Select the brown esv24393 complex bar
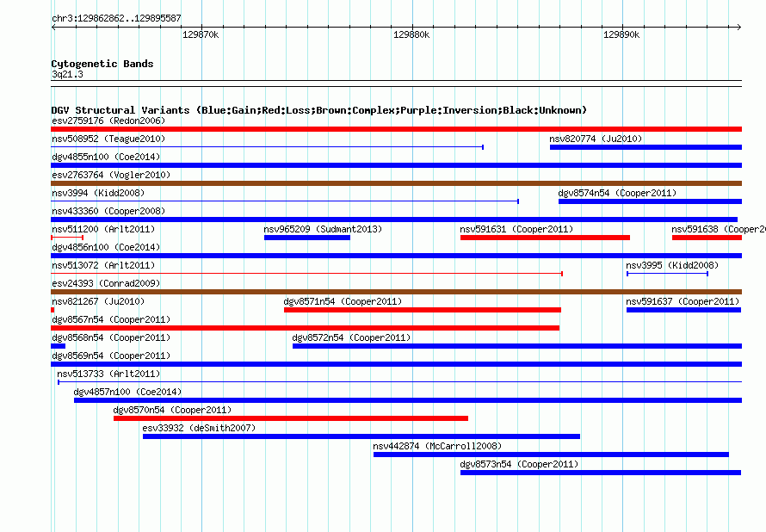The width and height of the screenshot is (766, 532). tap(396, 292)
